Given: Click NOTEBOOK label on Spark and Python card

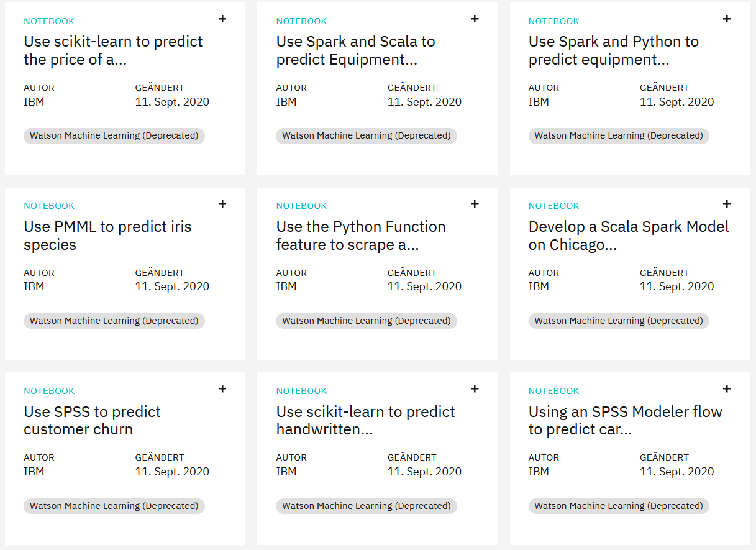Looking at the screenshot, I should point(553,21).
